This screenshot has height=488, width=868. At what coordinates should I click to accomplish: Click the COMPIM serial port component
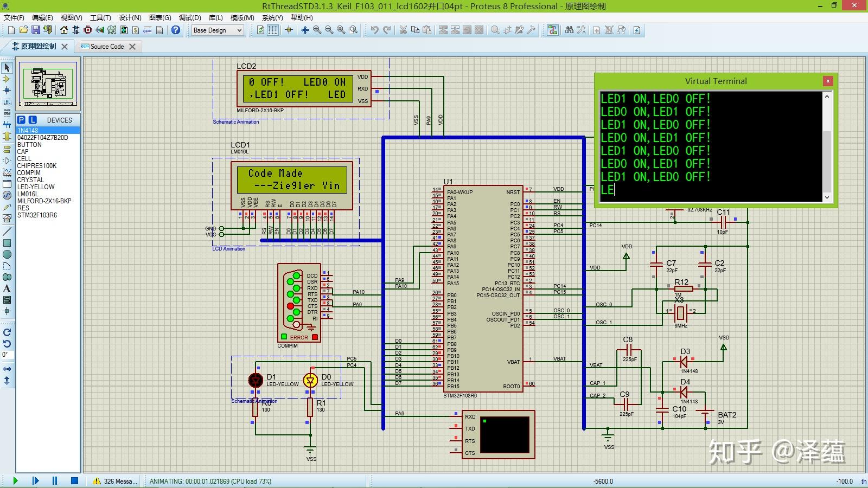tap(299, 303)
